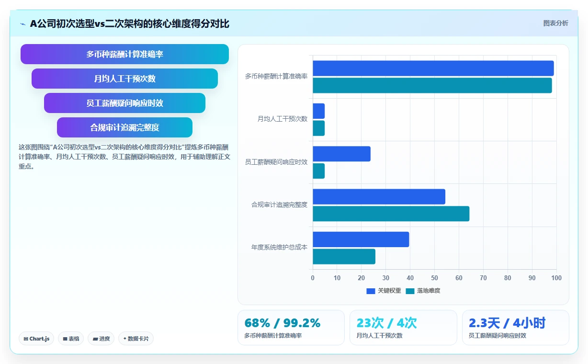Select the 月均人工干预次数 funnel bar
This screenshot has width=588, height=364.
(x=124, y=79)
